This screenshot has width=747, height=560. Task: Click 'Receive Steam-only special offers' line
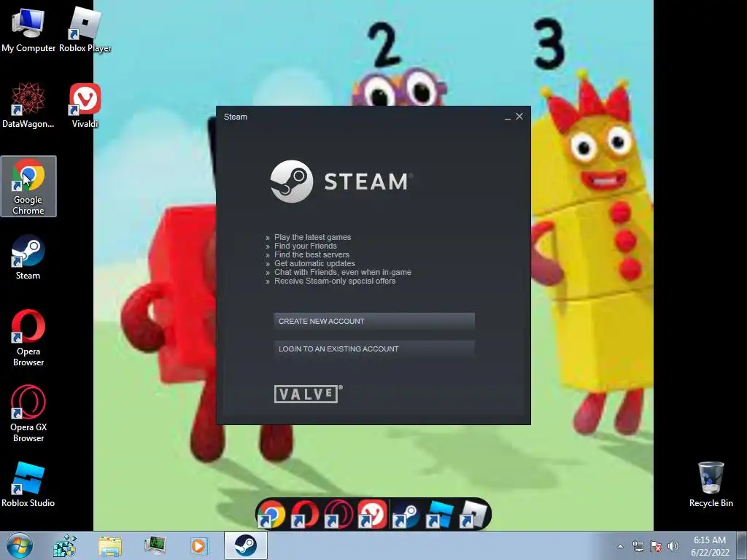tap(334, 281)
